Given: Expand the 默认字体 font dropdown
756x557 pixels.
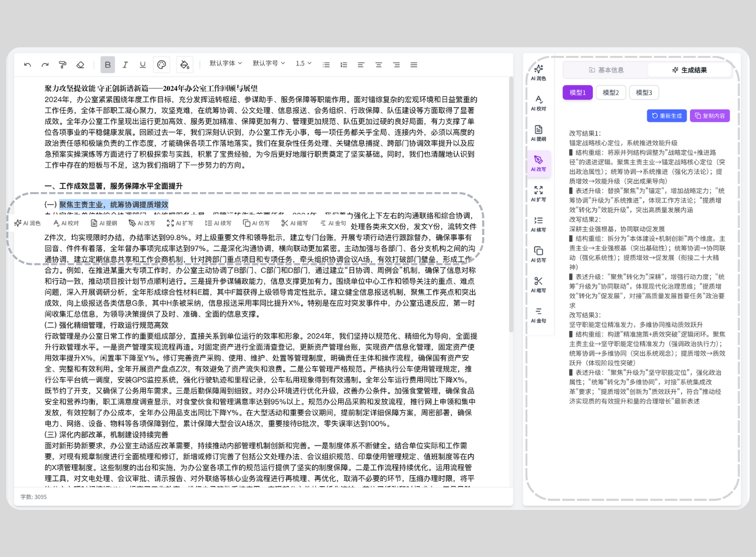Looking at the screenshot, I should [x=226, y=63].
